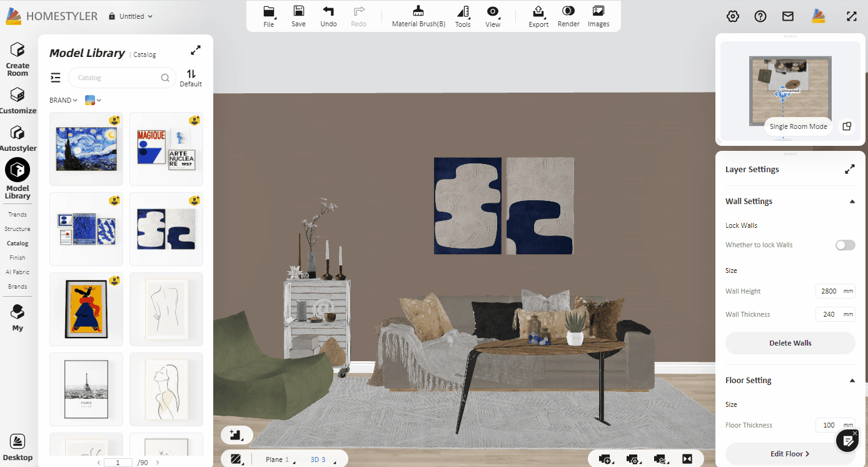Expand the Model Library panel to fullscreen
This screenshot has height=467, width=868.
coord(196,50)
